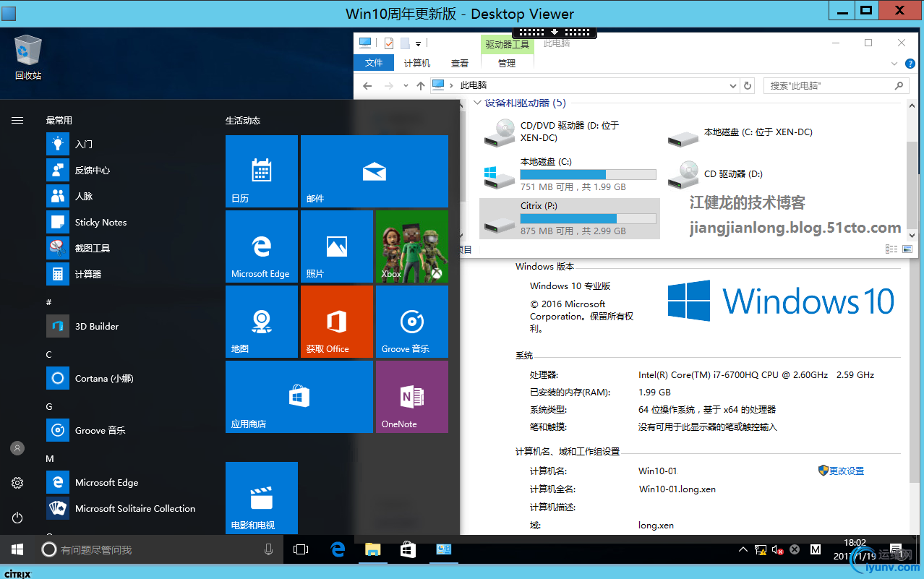The width and height of the screenshot is (924, 579).
Task: Click the Get Office (获取 Office) tile
Action: (x=337, y=322)
